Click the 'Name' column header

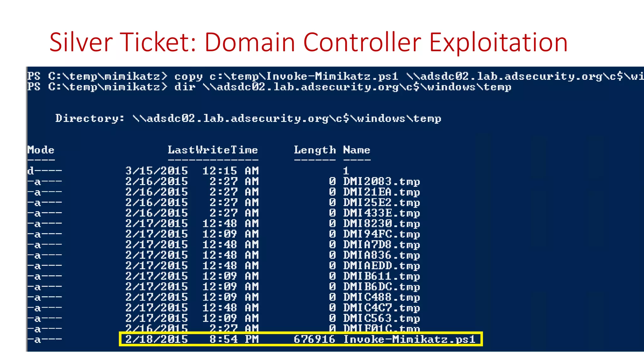click(x=357, y=150)
